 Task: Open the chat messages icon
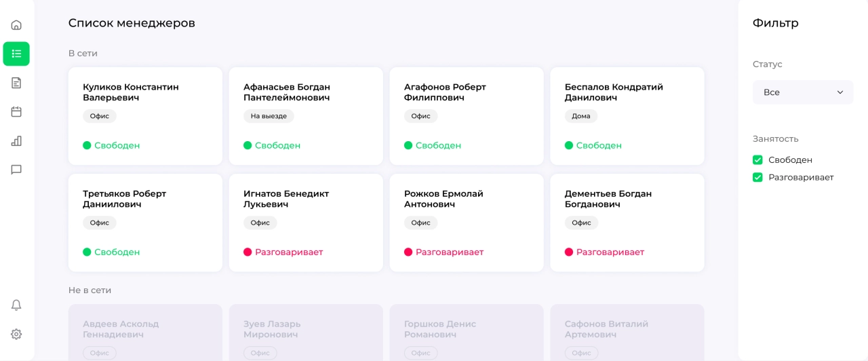click(x=16, y=170)
